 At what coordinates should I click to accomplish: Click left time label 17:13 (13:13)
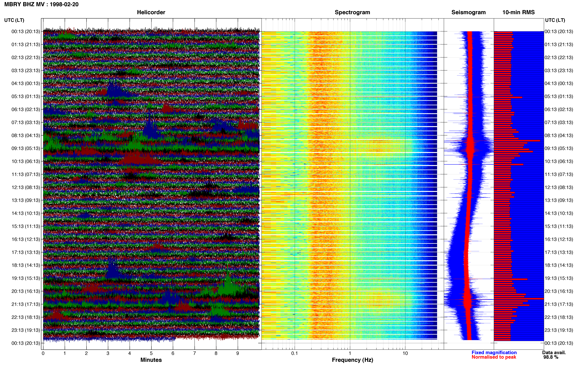coord(26,252)
